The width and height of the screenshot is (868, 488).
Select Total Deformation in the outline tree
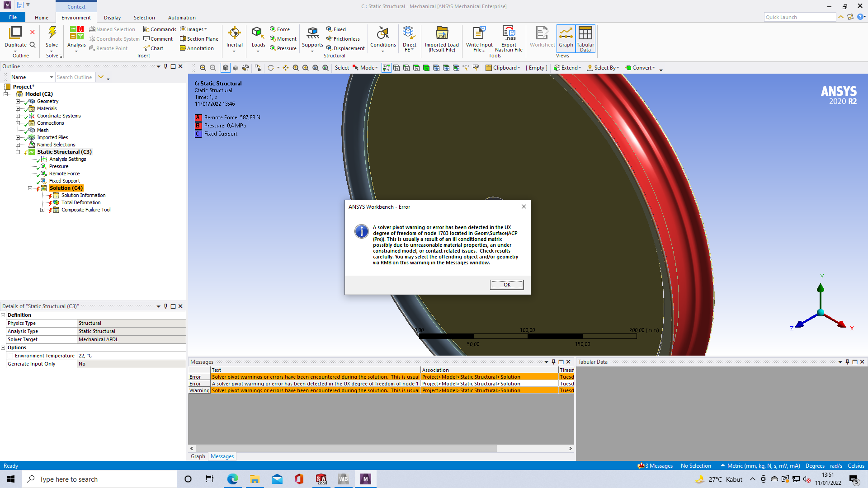(81, 203)
